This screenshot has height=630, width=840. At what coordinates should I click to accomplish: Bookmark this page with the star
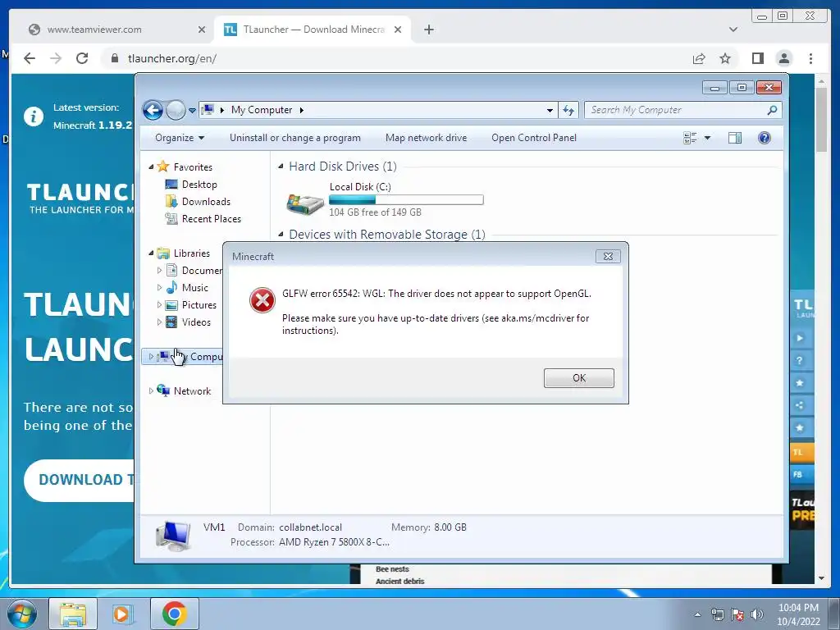pos(725,58)
